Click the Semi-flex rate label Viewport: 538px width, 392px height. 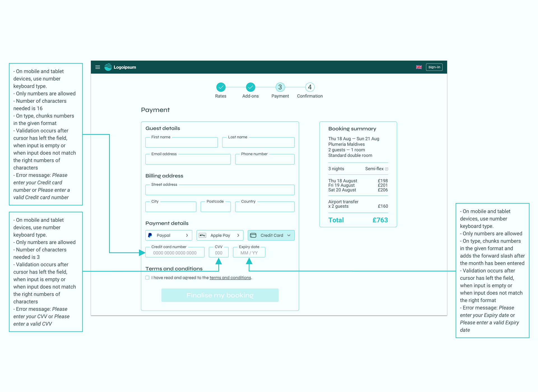coord(374,169)
